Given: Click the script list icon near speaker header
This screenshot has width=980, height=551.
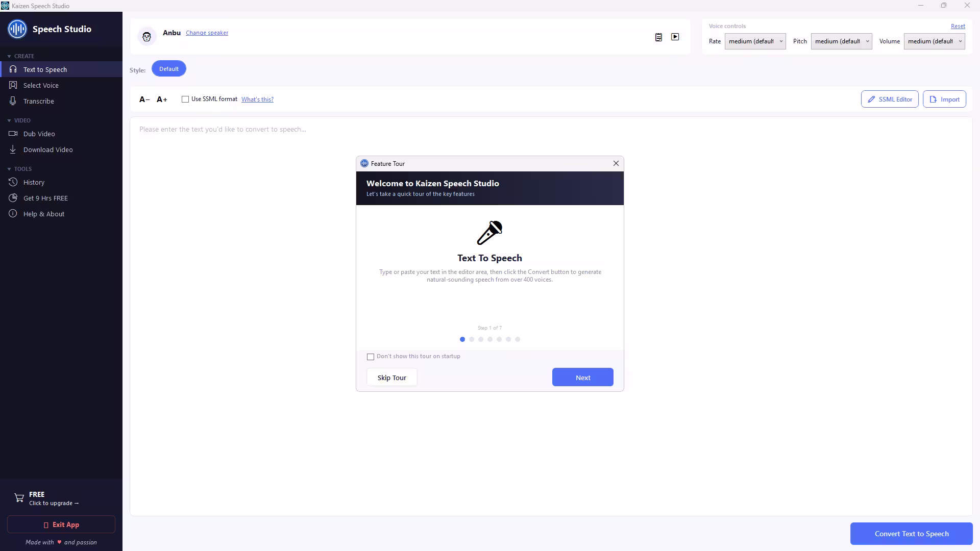Looking at the screenshot, I should 658,37.
